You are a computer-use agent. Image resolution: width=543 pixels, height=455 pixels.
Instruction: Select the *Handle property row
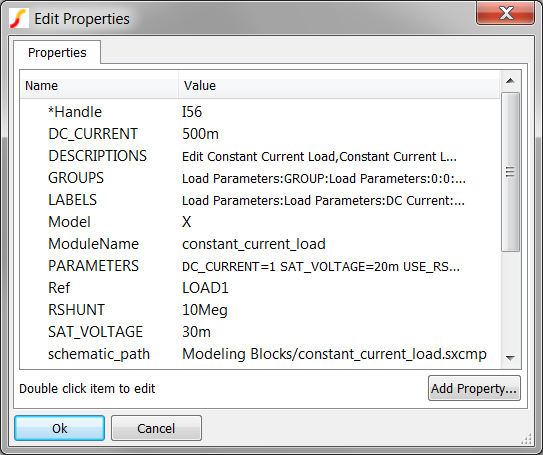(260, 112)
